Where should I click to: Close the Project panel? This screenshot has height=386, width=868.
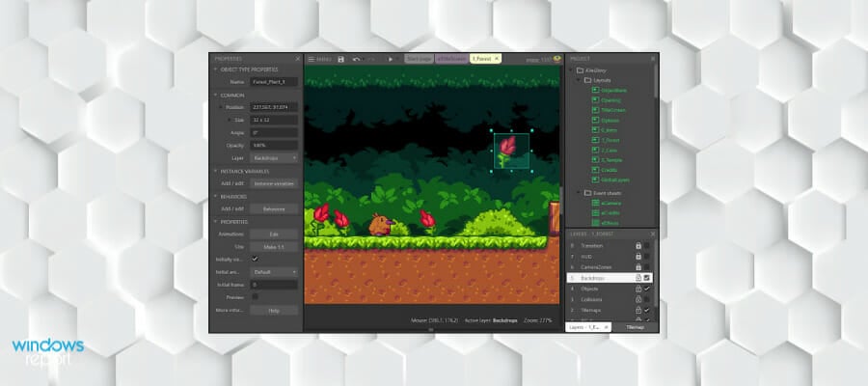pos(653,59)
